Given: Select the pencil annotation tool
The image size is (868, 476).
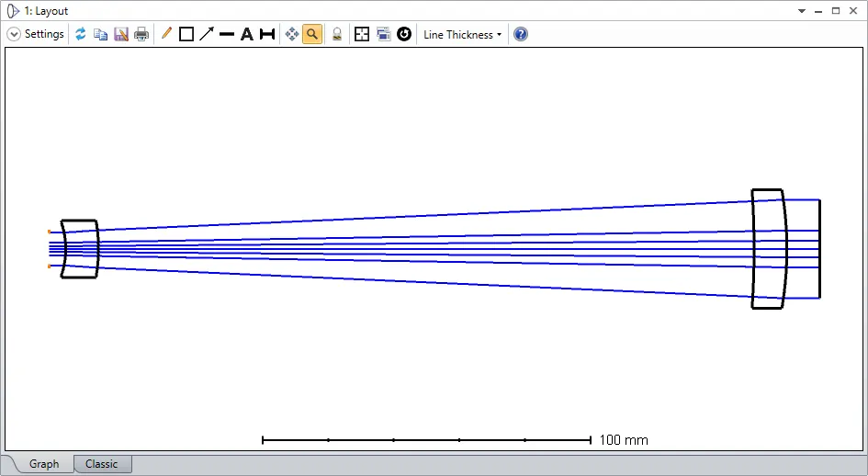Looking at the screenshot, I should pyautogui.click(x=166, y=34).
